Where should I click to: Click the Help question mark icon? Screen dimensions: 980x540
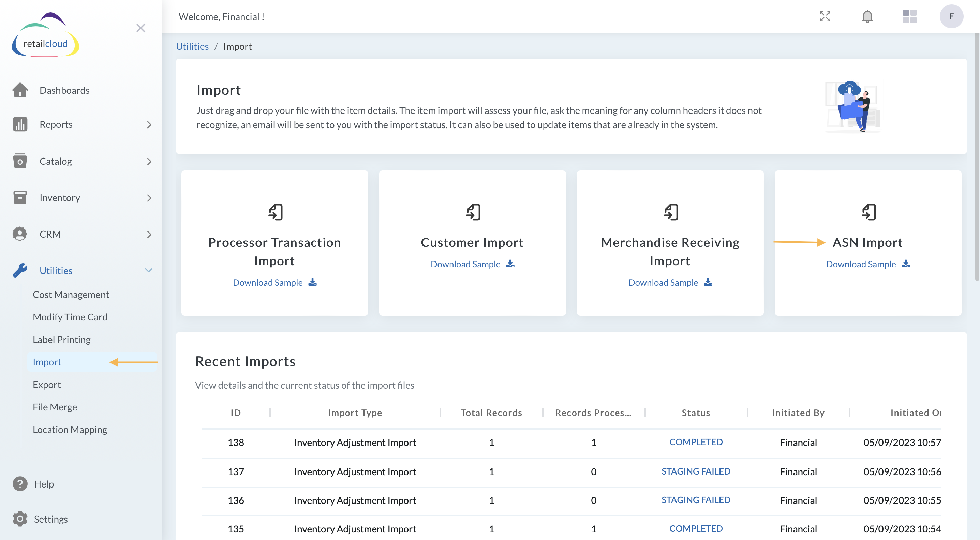(20, 484)
